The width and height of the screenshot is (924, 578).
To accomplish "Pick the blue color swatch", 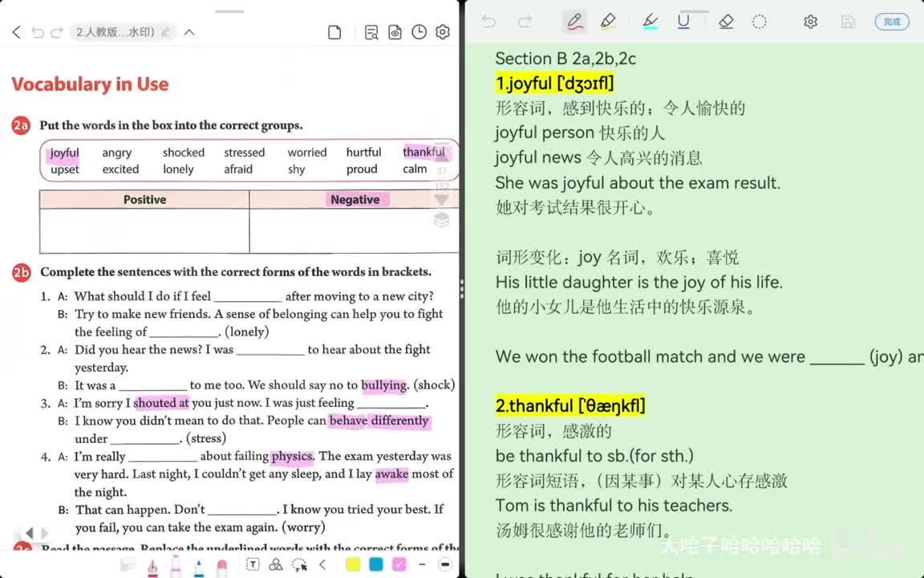I will coord(376,564).
